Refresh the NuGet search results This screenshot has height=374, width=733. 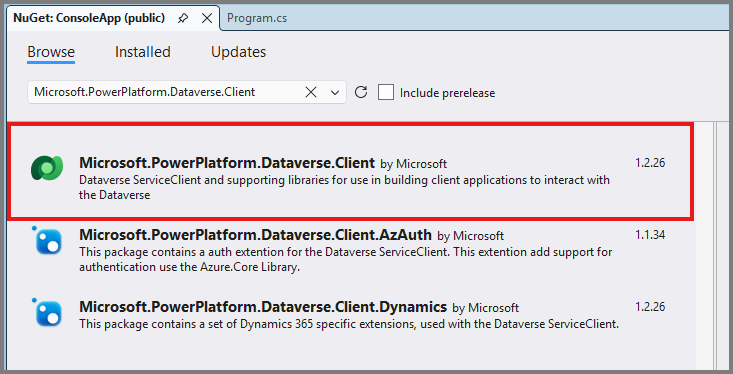(361, 92)
